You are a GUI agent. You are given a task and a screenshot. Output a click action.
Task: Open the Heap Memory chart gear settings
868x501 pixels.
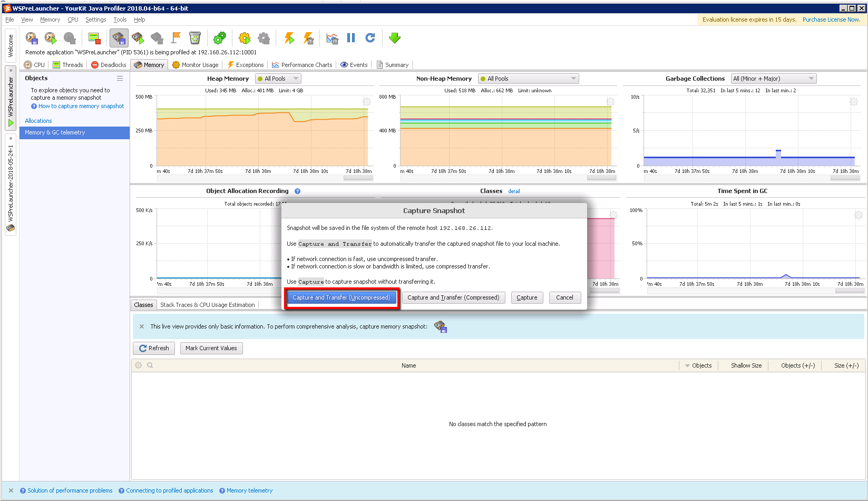367,101
